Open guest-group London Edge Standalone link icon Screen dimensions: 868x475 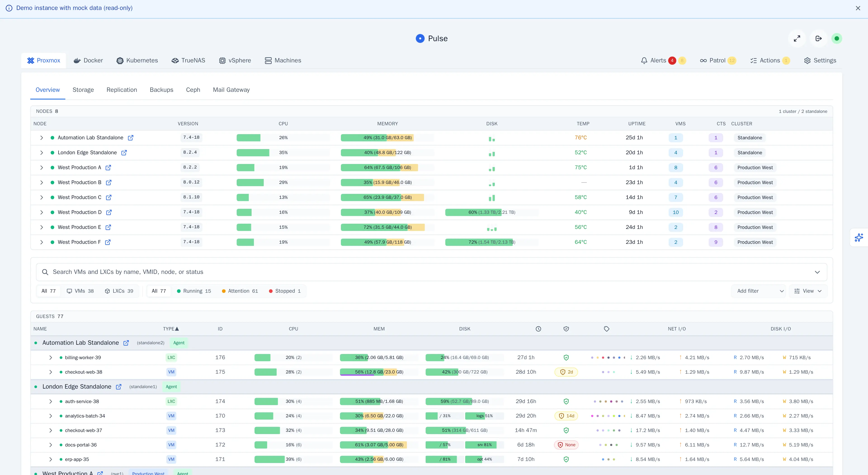[x=119, y=387]
